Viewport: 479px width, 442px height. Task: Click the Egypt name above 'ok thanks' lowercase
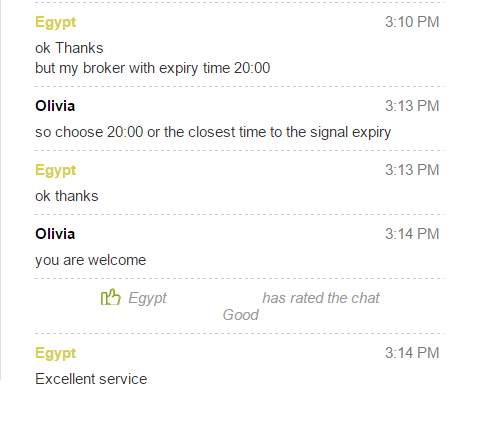click(56, 171)
